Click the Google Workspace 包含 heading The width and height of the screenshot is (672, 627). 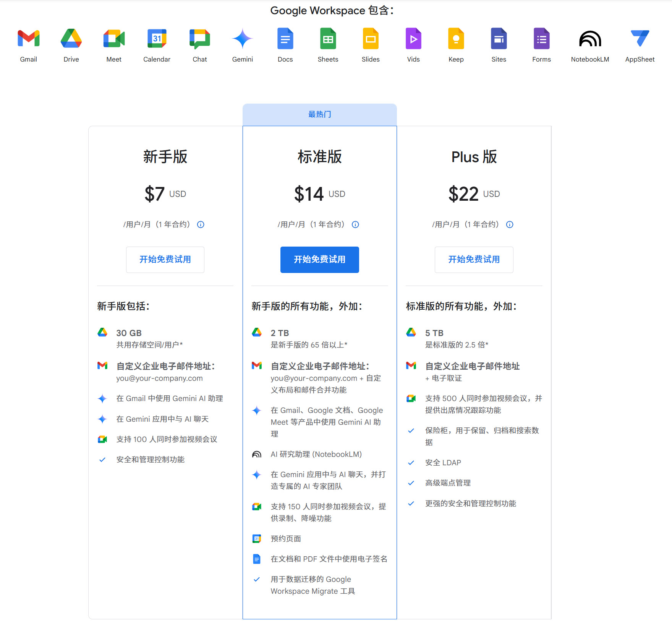332,10
